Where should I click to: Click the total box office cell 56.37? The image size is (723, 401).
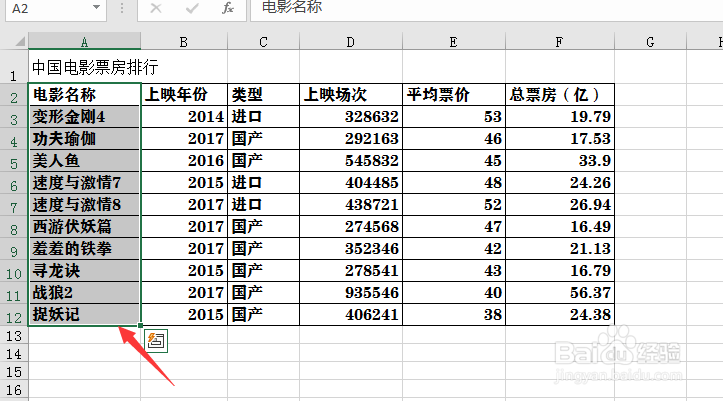pos(560,293)
